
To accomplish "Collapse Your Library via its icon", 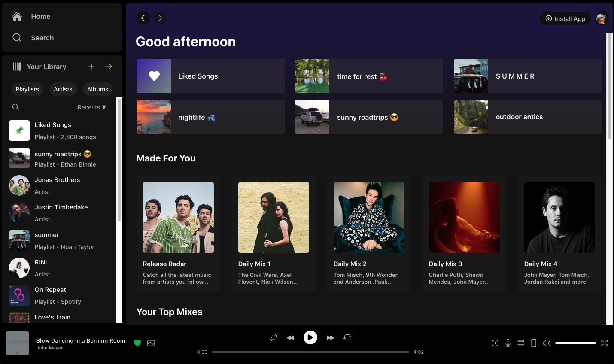I will click(17, 67).
